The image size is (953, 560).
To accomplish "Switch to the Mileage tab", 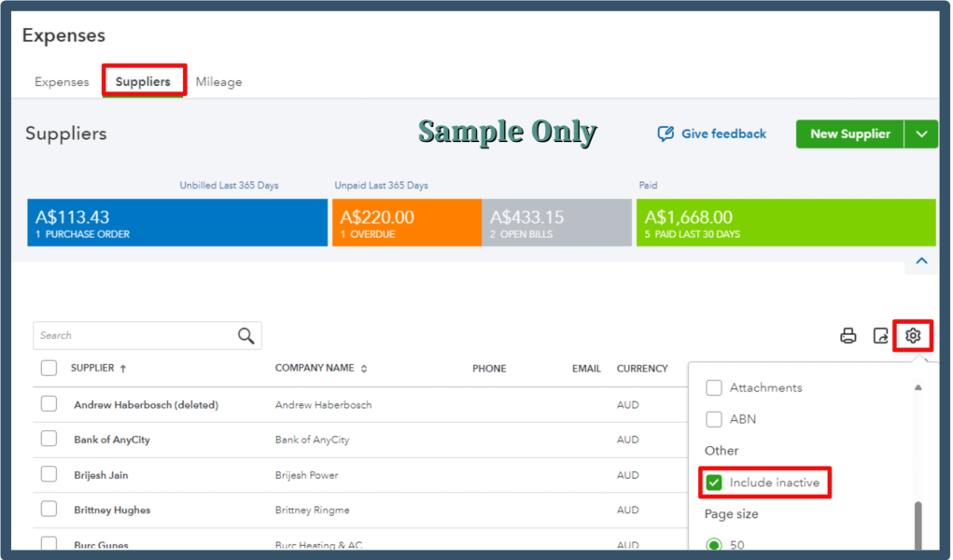I will pos(218,81).
